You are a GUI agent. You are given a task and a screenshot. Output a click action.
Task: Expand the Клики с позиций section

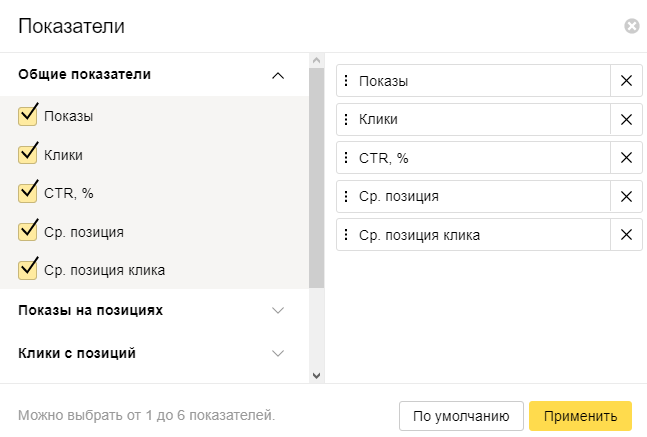tap(278, 353)
